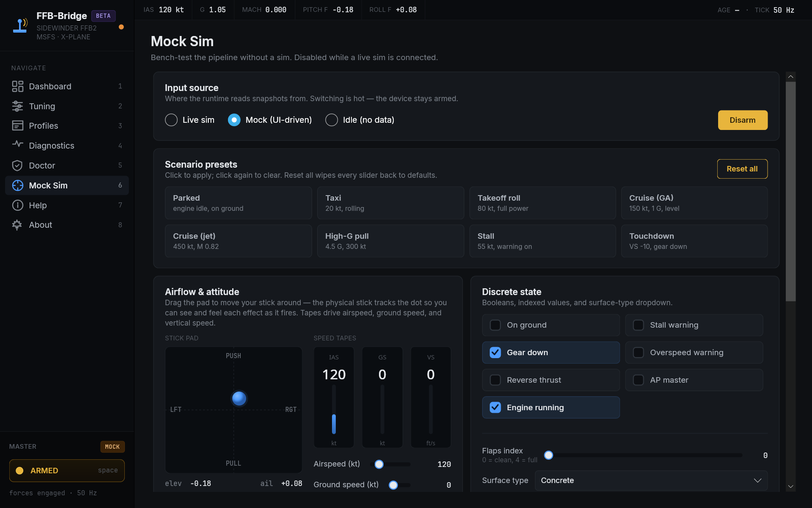This screenshot has height=508, width=812.
Task: Click the scrollbar up arrow
Action: [x=790, y=77]
